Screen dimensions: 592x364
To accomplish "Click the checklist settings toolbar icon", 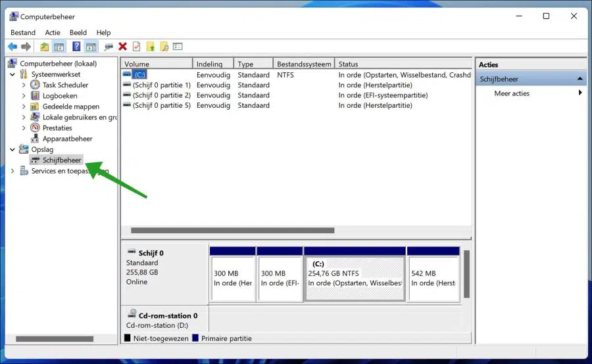I will (x=178, y=47).
